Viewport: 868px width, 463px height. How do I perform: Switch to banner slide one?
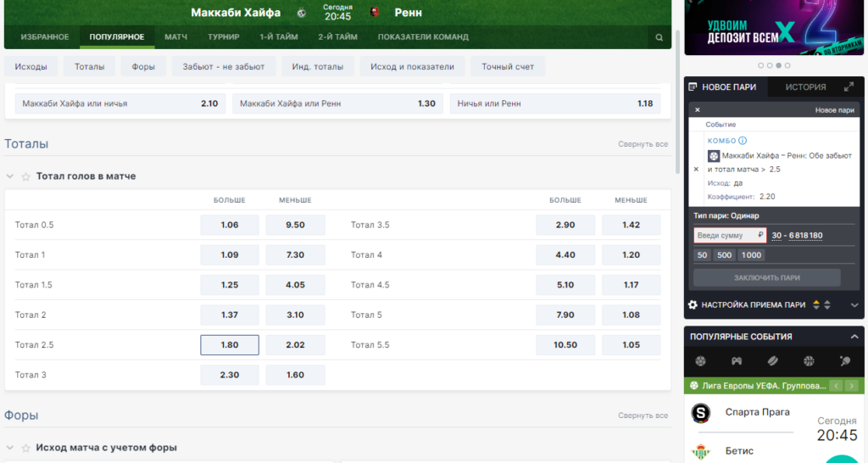coord(760,65)
